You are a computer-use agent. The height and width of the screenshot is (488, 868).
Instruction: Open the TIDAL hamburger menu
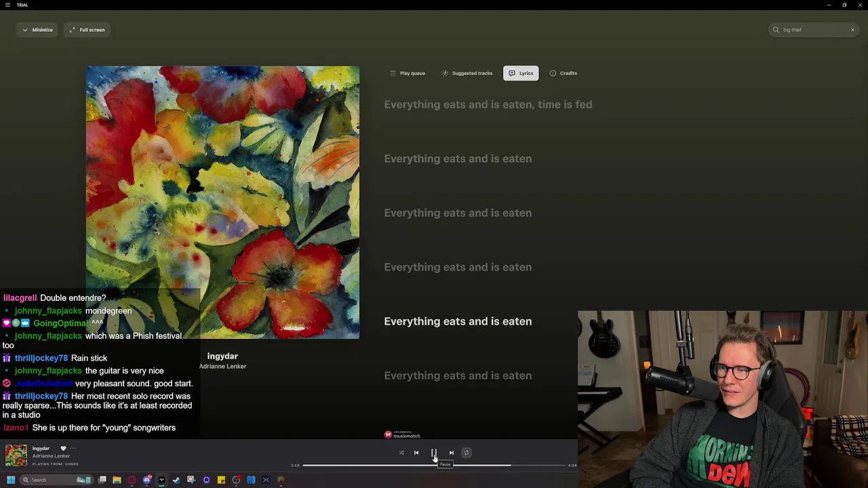click(8, 5)
